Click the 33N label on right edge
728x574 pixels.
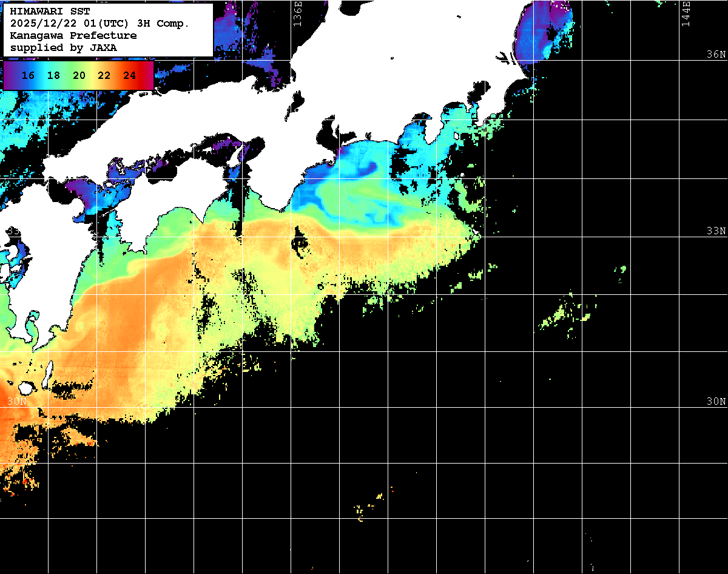click(x=716, y=231)
